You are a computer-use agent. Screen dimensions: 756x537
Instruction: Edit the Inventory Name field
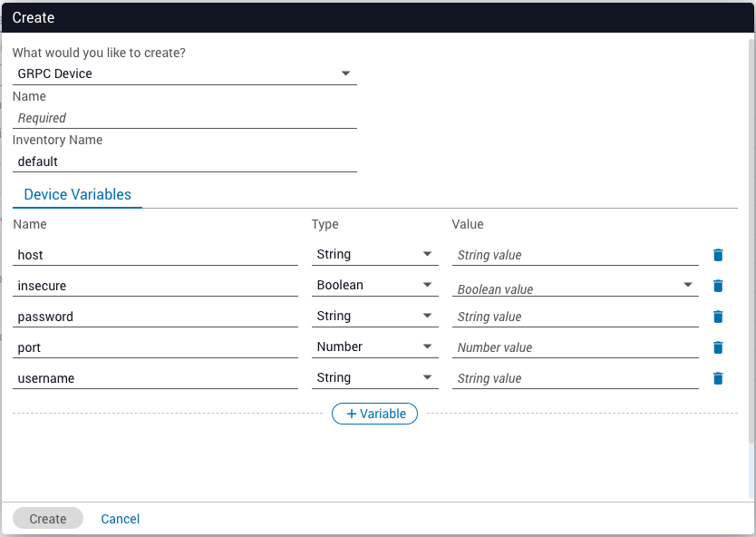(x=184, y=161)
